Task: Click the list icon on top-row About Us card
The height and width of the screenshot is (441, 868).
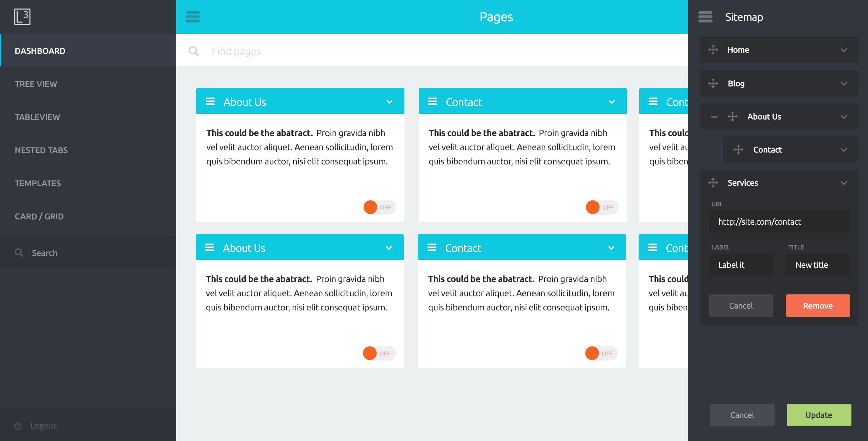Action: click(x=210, y=101)
